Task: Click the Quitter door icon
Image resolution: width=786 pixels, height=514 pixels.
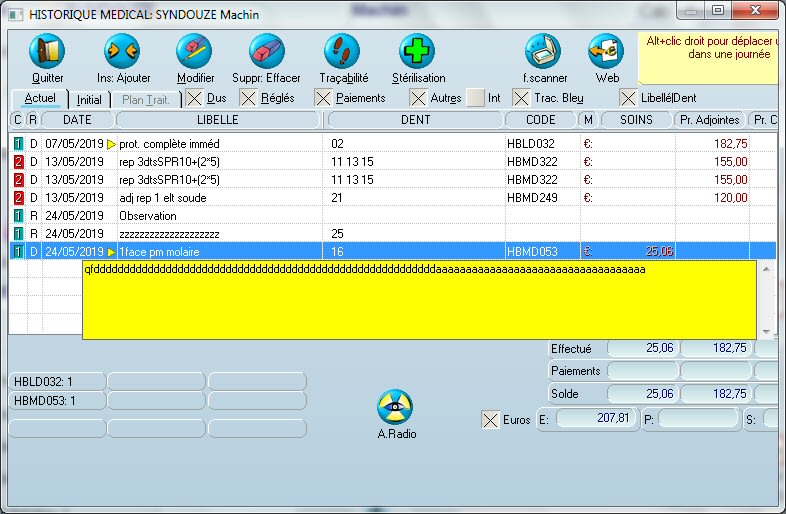Action: 47,51
